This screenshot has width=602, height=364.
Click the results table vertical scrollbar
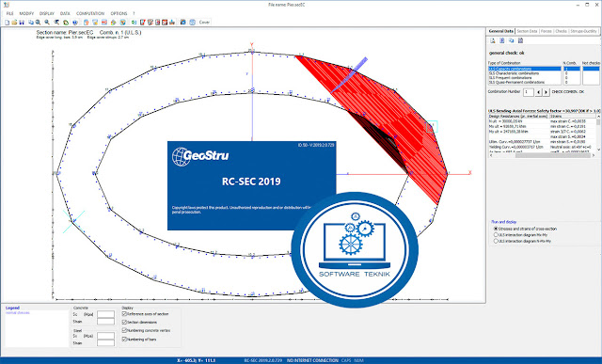pos(598,133)
